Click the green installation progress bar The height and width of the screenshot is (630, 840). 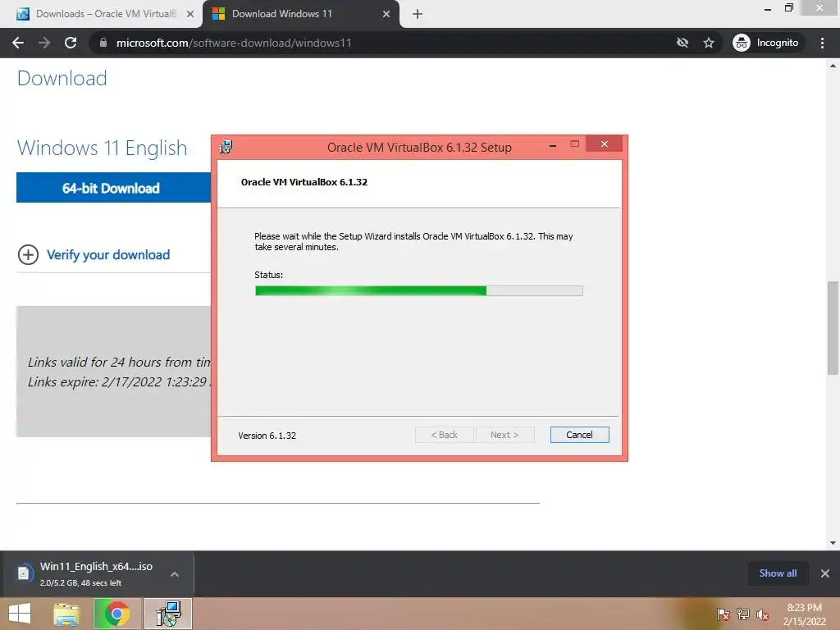[x=419, y=290]
